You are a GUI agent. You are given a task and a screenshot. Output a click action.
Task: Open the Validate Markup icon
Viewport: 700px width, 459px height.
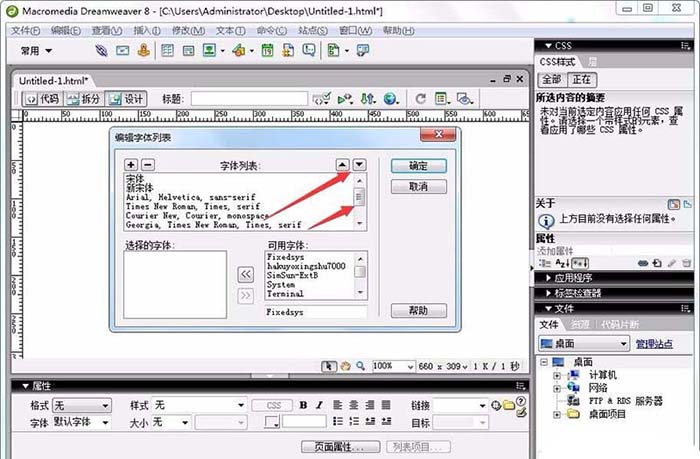click(321, 98)
